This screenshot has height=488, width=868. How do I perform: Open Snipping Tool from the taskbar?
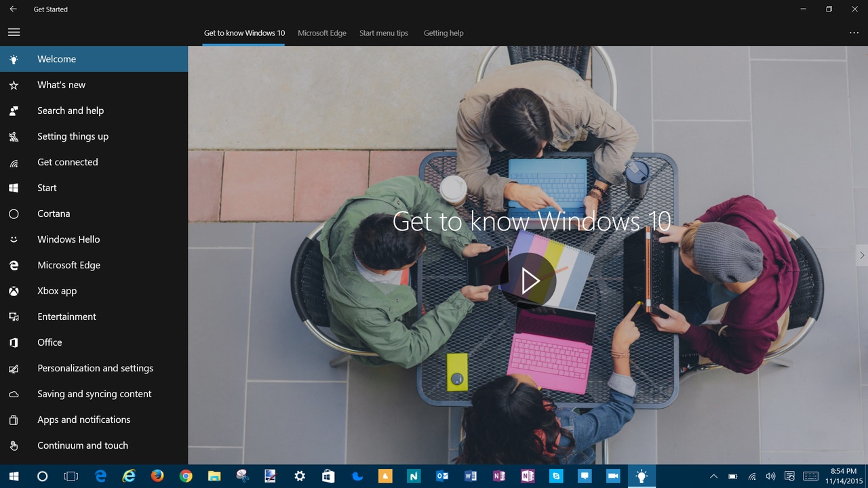click(x=243, y=476)
